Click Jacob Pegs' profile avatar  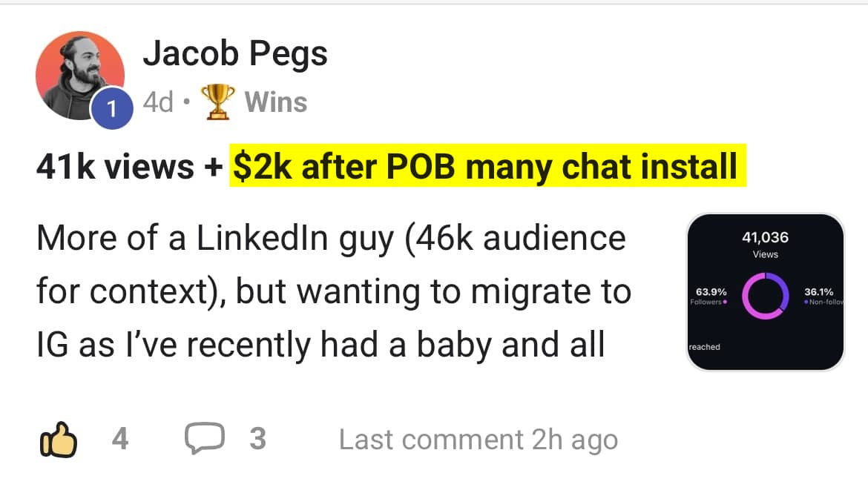[79, 75]
